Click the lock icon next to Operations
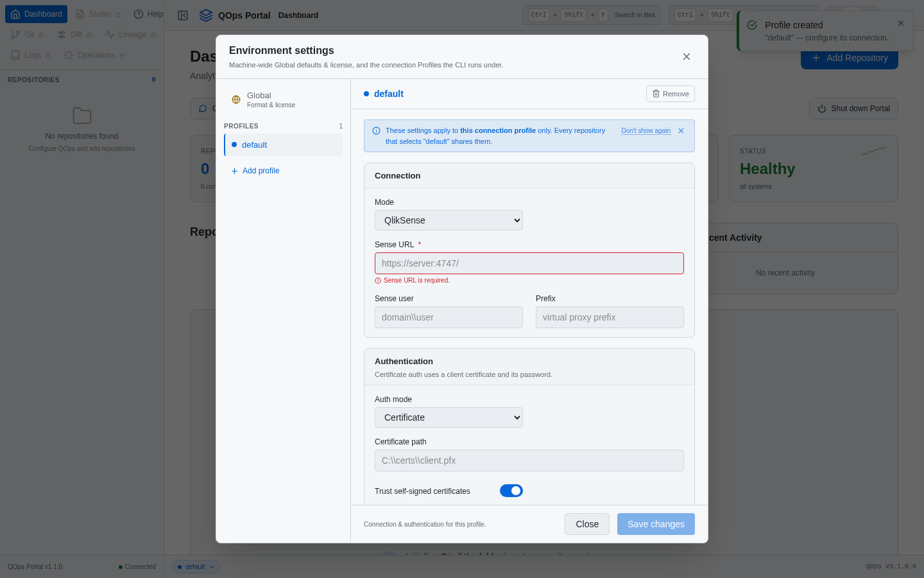 coord(122,56)
